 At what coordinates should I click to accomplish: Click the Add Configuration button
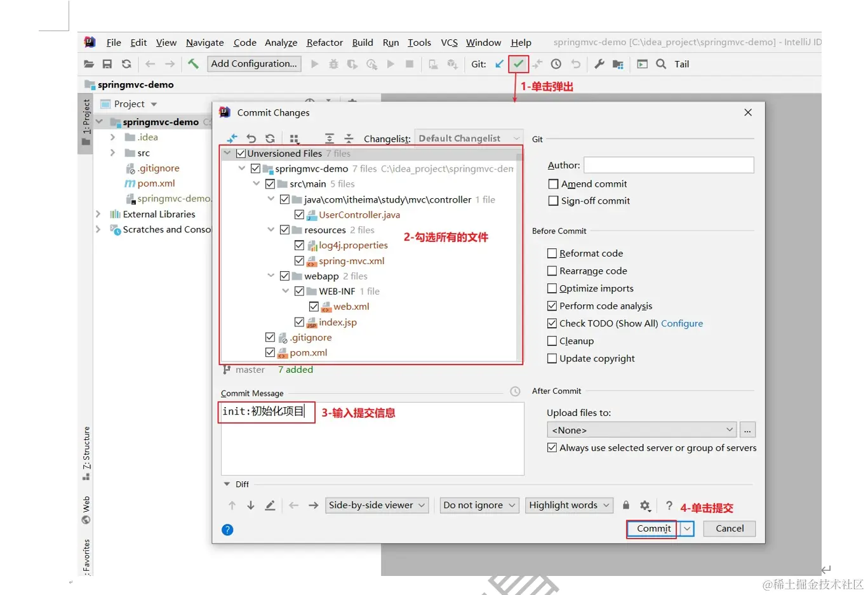254,64
